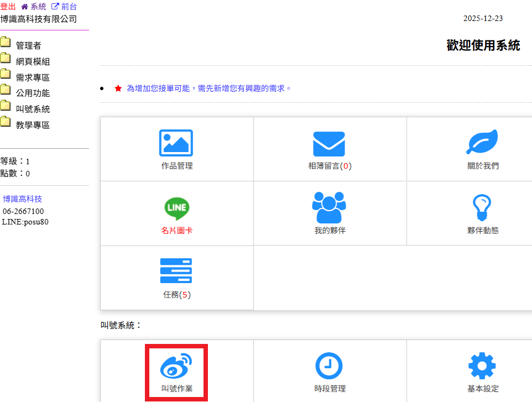Screen dimensions: 532x402
Task: Open the 關於我們 leaf icon
Action: 482,143
